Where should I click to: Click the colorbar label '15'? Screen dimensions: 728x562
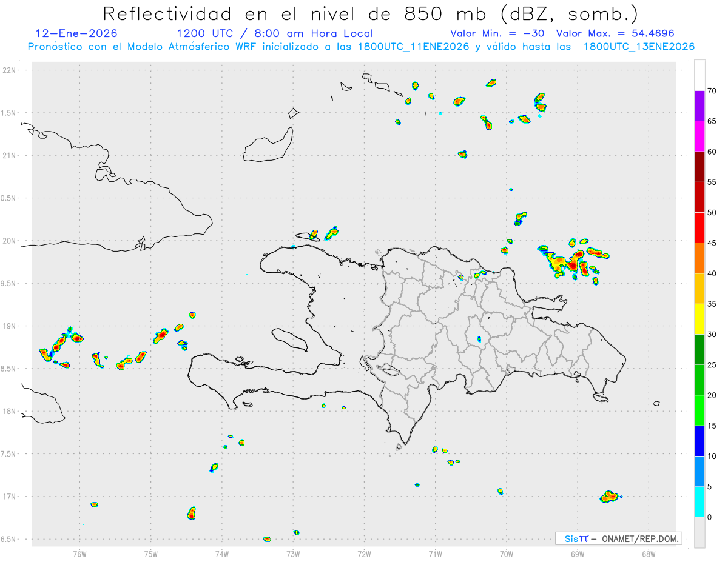point(712,426)
